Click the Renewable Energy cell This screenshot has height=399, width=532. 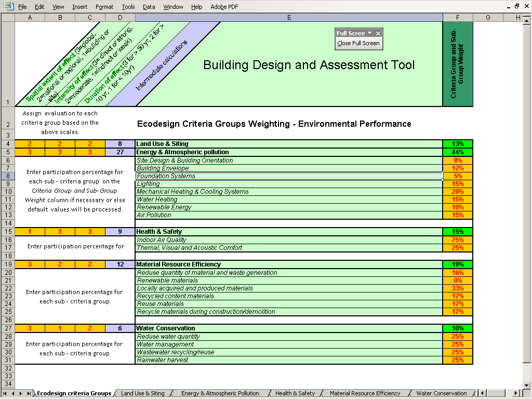coord(289,207)
